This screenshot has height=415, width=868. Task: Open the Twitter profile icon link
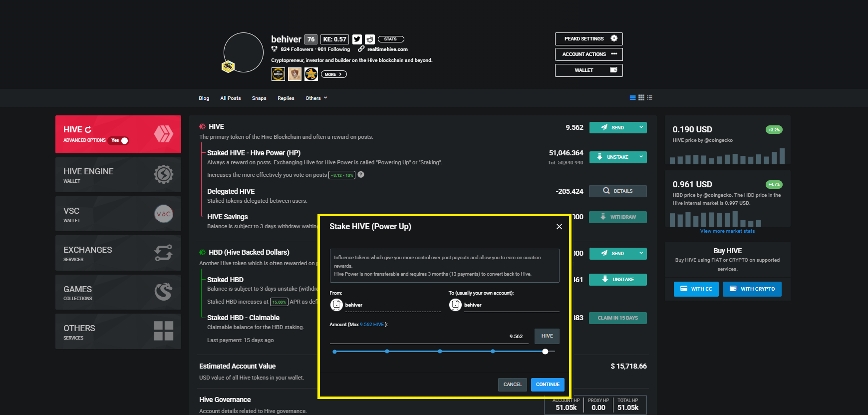(x=357, y=39)
